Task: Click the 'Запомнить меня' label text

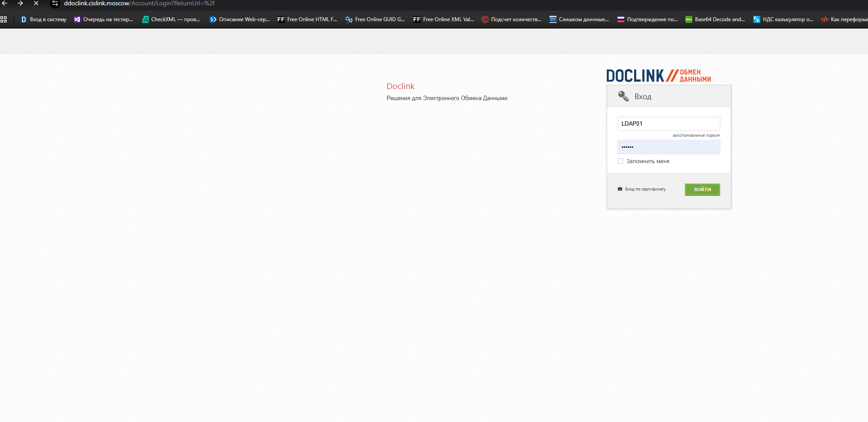Action: pyautogui.click(x=648, y=161)
